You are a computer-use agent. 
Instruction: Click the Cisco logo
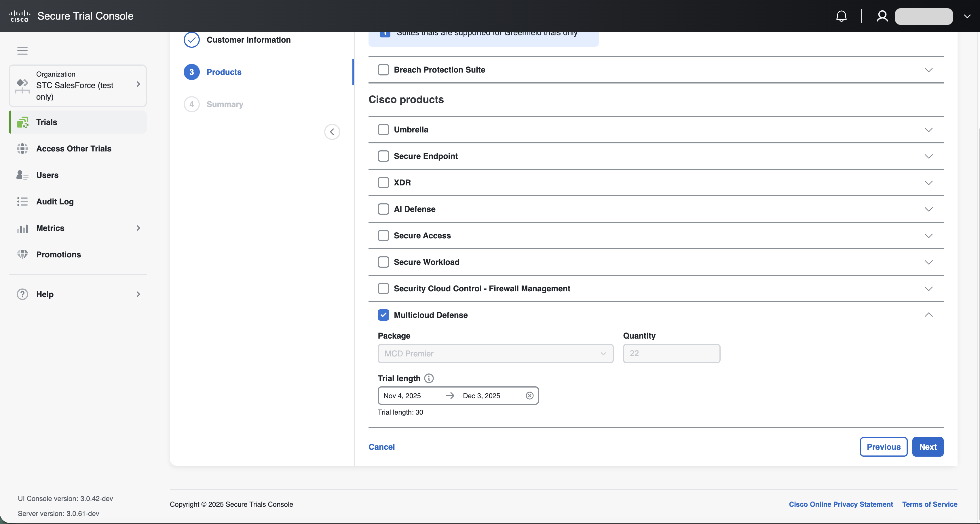pyautogui.click(x=19, y=16)
